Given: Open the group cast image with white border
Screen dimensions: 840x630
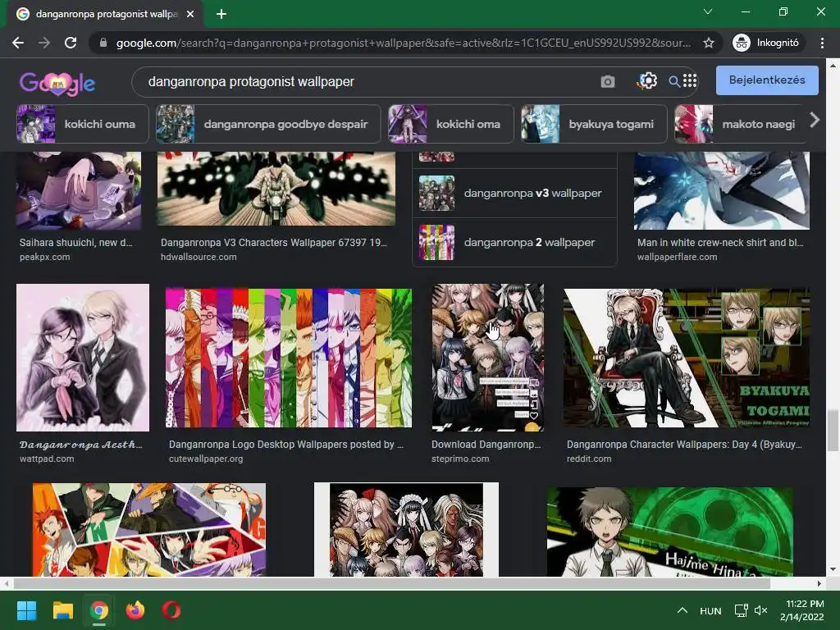Looking at the screenshot, I should (406, 529).
